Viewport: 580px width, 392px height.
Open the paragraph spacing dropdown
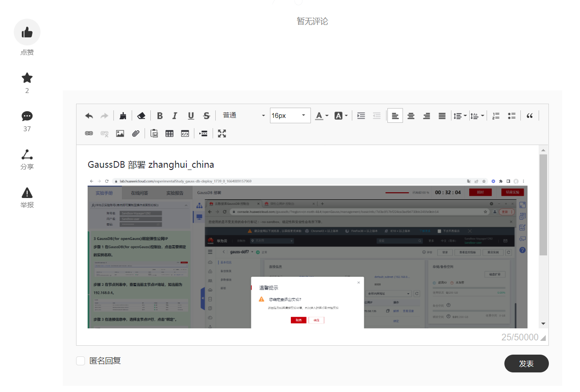pos(477,116)
